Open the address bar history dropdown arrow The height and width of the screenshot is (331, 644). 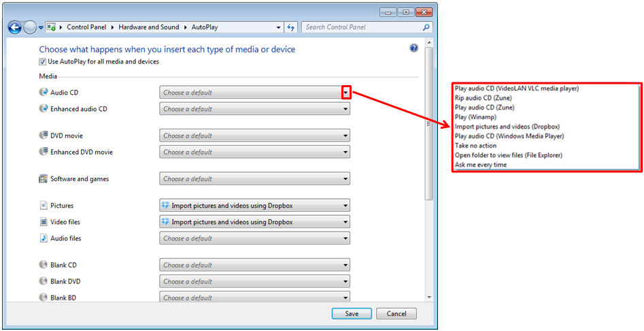point(278,27)
